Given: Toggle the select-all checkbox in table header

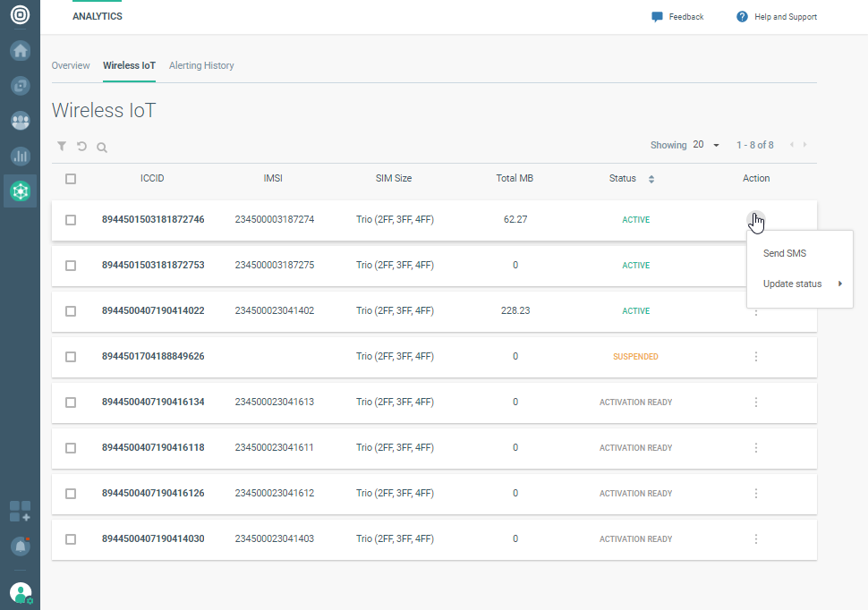Looking at the screenshot, I should [x=71, y=179].
